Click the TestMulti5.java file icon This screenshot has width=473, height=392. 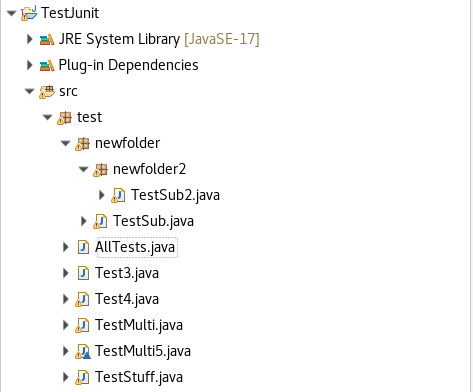(x=83, y=351)
